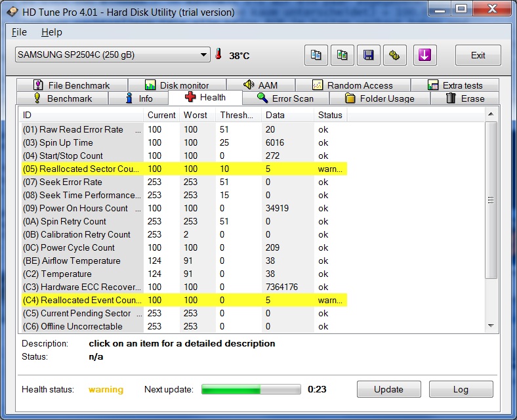Click the 34919 power on hours data value
Viewport: 517px width, 420px height.
coord(277,208)
